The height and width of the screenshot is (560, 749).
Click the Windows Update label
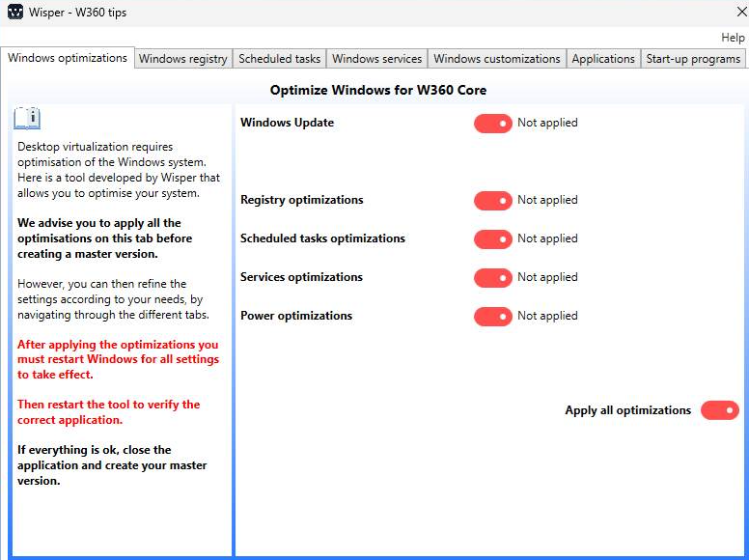tap(287, 123)
